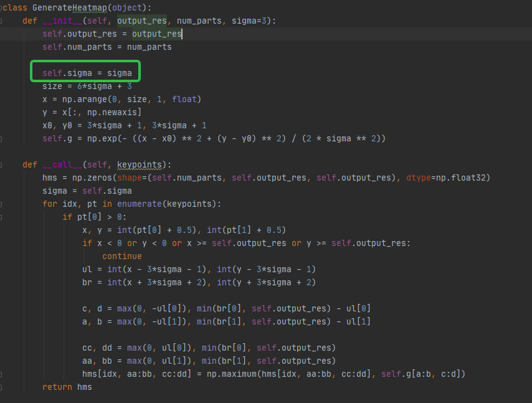Place cursor on the sigma=3 parameter
This screenshot has width=532, height=403.
coord(249,21)
